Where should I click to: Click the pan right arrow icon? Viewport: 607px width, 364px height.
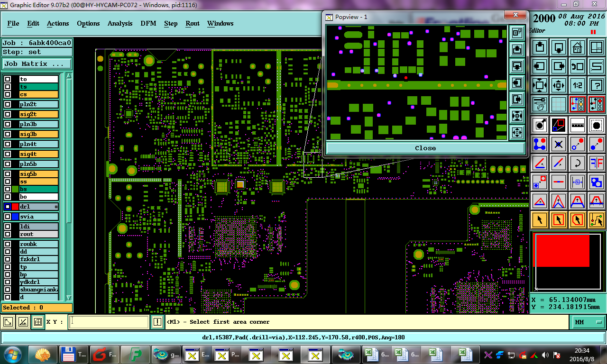[559, 66]
